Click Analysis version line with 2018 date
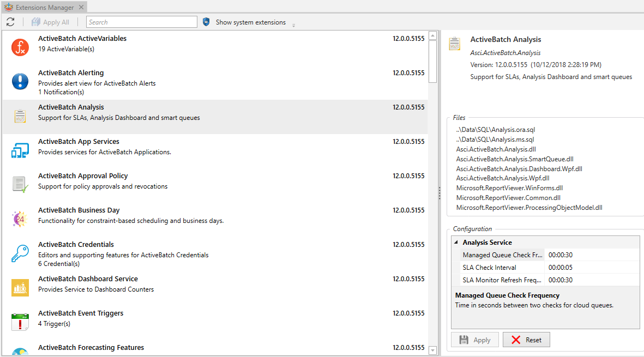644x357 pixels. [535, 65]
